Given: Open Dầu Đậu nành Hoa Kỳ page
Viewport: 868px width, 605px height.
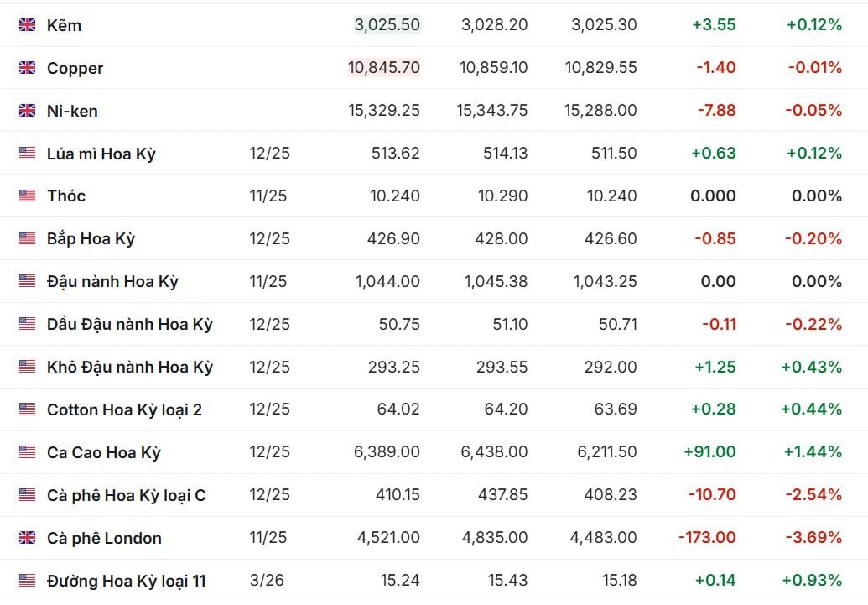Looking at the screenshot, I should coord(129,324).
